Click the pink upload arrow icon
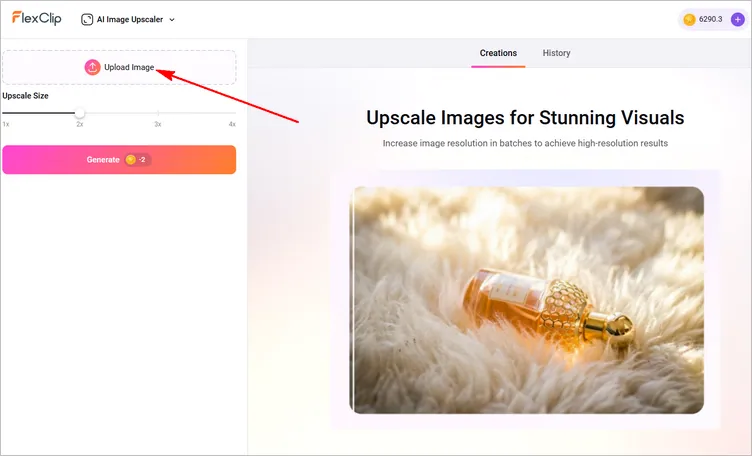752x456 pixels. point(93,67)
